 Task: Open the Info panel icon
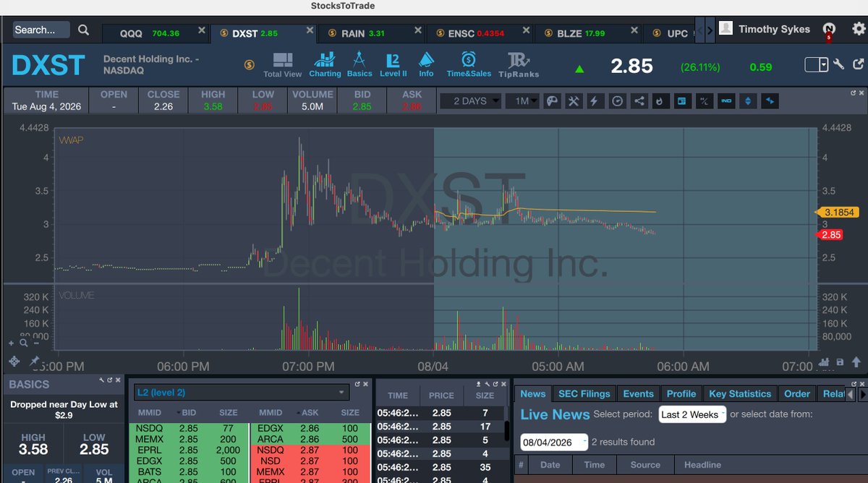[426, 65]
